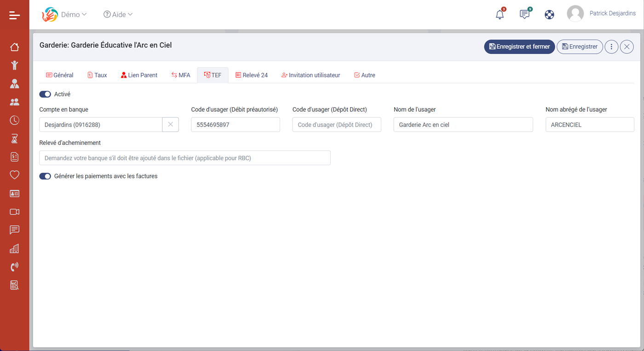Viewport: 644px width, 351px height.
Task: Open the Invitation utilisateur tab
Action: [x=310, y=75]
